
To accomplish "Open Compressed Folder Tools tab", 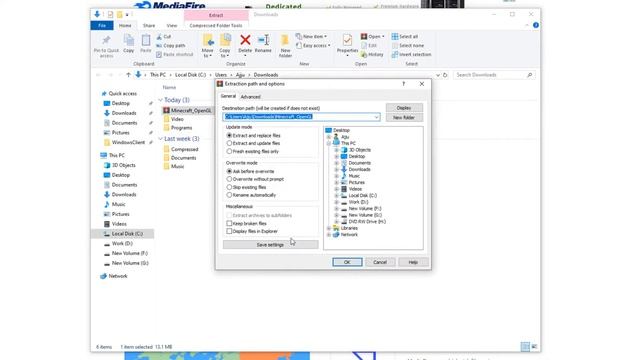I will (216, 25).
